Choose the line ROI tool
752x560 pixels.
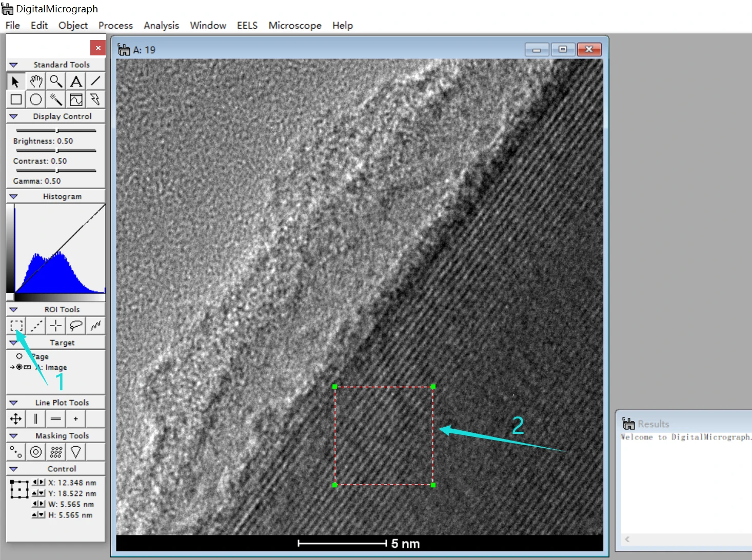coord(36,325)
